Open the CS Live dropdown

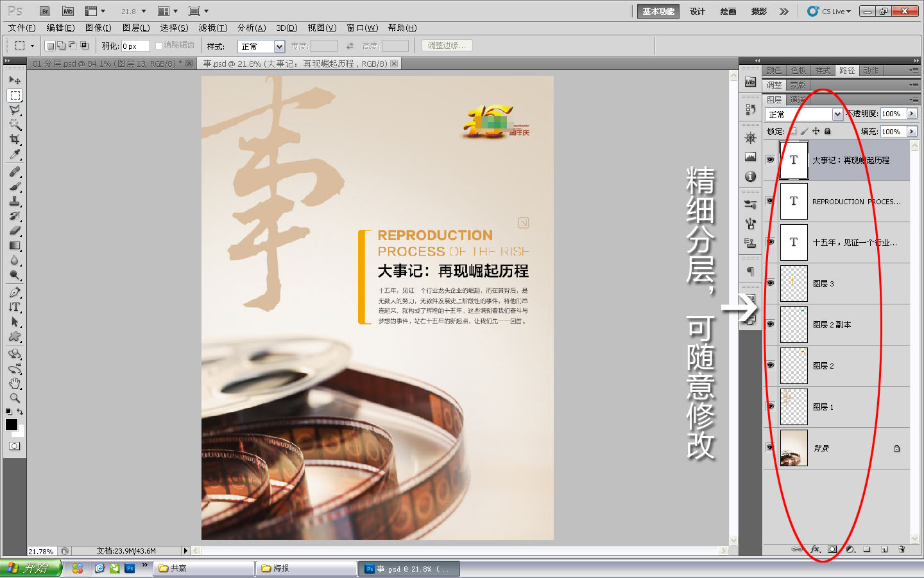(830, 11)
